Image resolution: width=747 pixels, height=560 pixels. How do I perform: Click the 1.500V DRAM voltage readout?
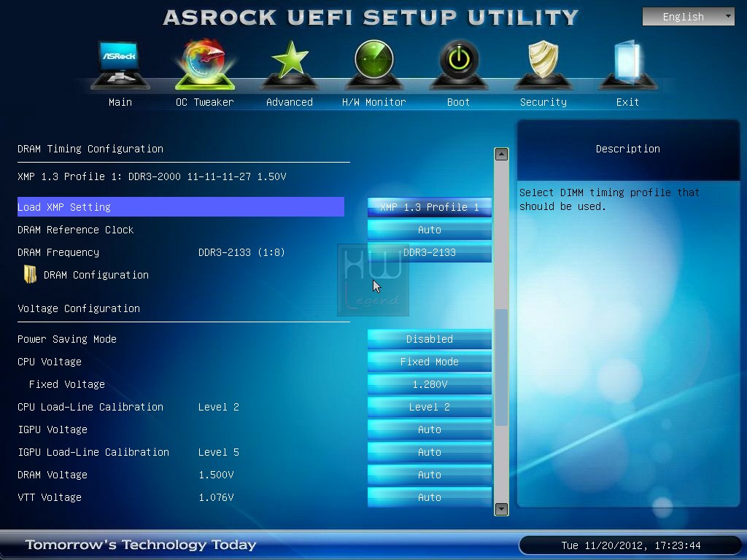point(216,475)
